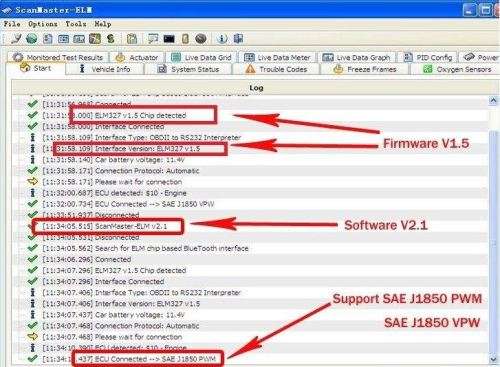Open the black terminal window icon
The width and height of the screenshot is (500, 367).
coord(169,39)
